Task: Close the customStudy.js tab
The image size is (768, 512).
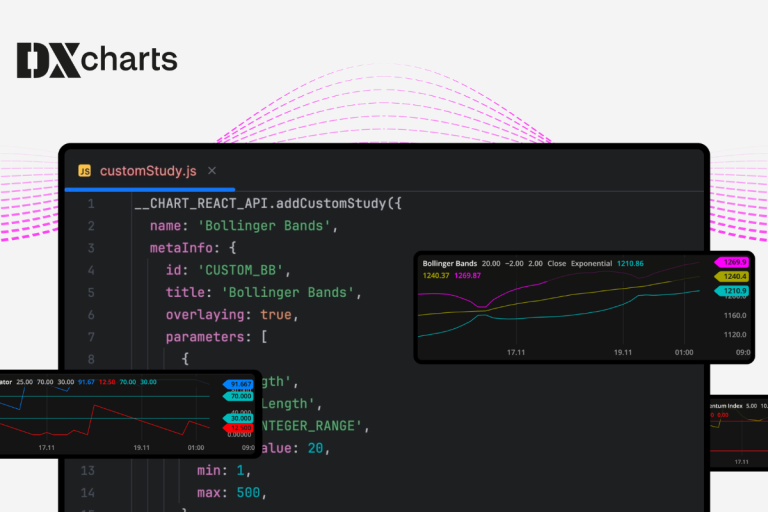Action: click(212, 171)
